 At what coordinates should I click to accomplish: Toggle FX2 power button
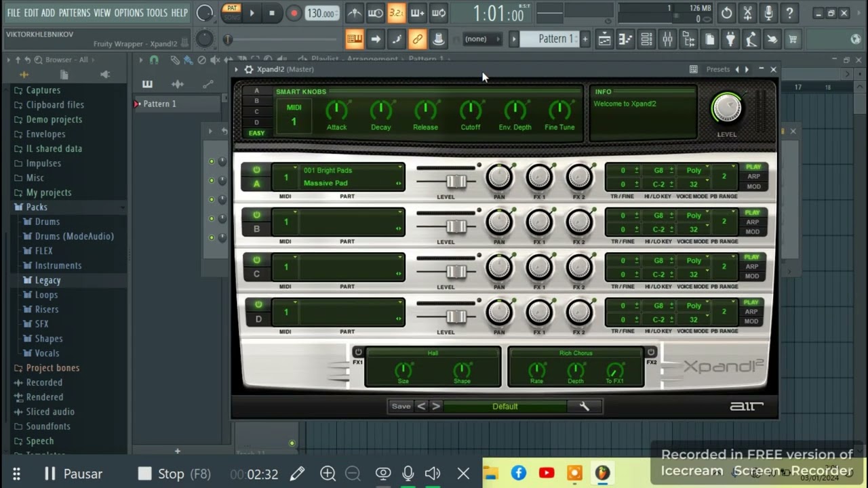651,352
